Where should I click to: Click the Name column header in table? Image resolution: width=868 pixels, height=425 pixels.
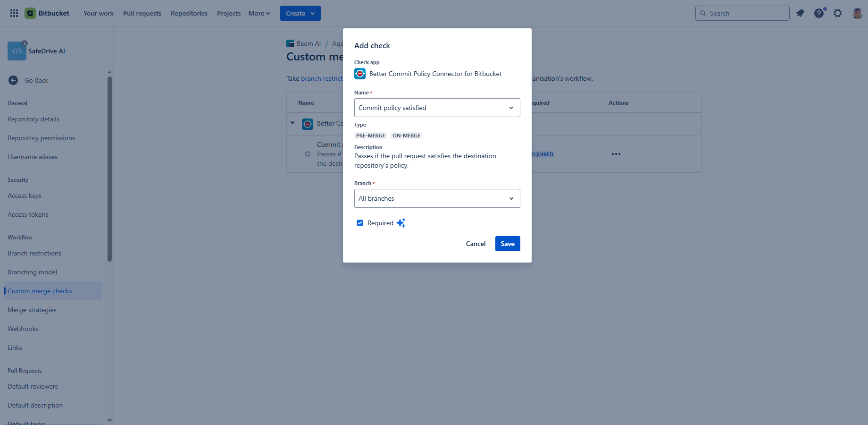click(x=306, y=103)
